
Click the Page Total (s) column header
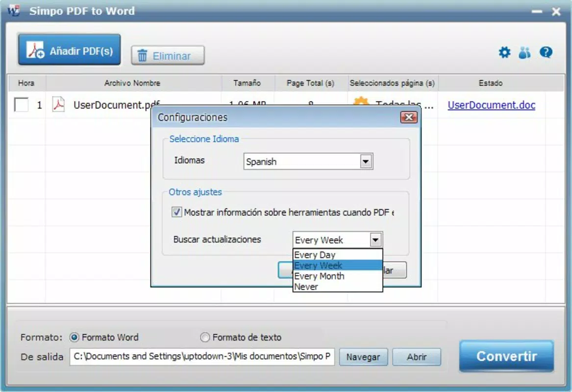310,83
